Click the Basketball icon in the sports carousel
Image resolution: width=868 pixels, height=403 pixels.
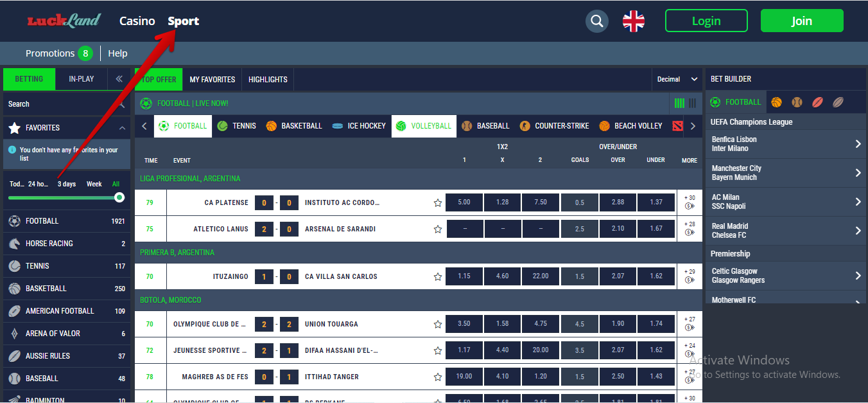point(272,126)
